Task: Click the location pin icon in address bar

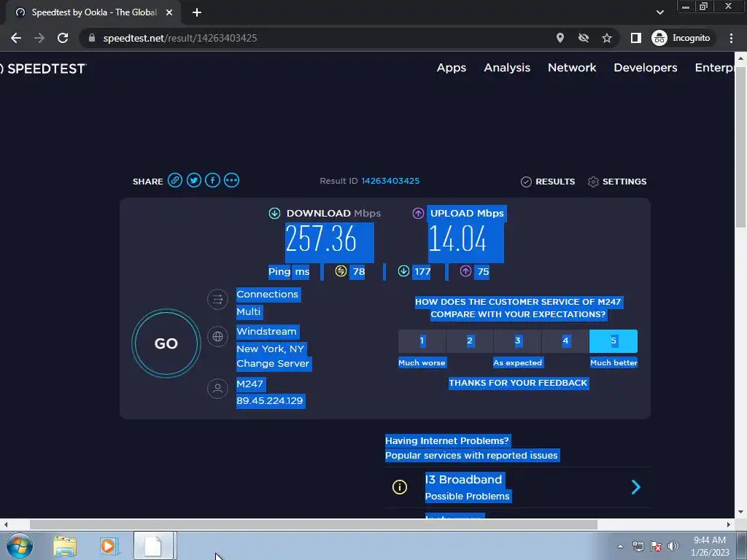Action: [x=560, y=38]
